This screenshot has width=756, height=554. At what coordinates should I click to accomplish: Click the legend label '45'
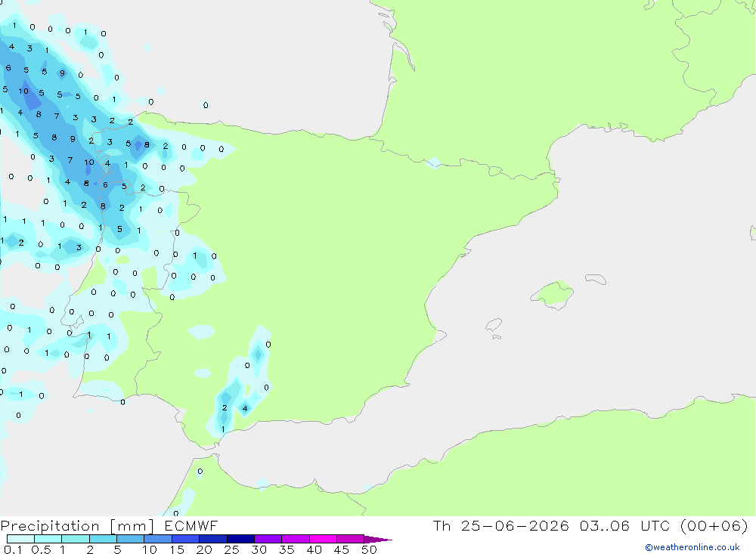(x=342, y=549)
